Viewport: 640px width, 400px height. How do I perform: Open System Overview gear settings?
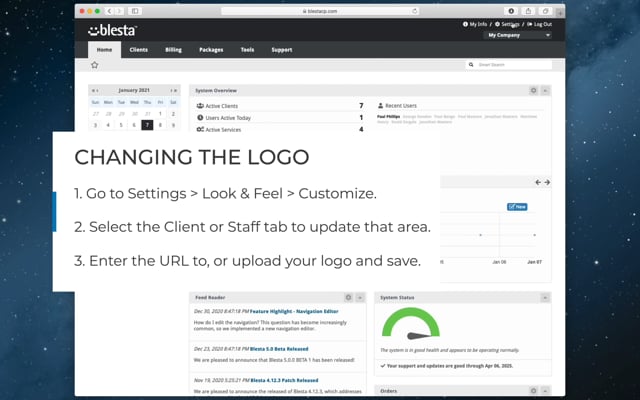pos(535,90)
